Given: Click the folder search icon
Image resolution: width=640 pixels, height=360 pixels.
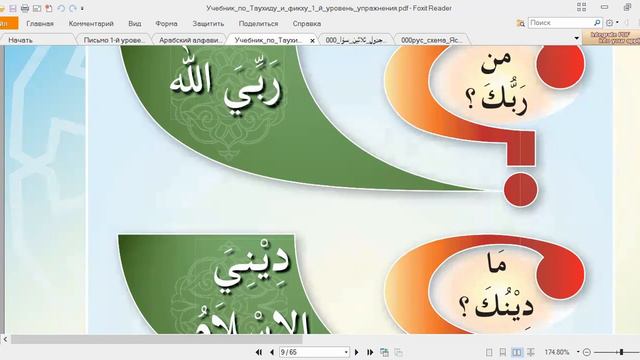Looking at the screenshot, I should [x=520, y=23].
